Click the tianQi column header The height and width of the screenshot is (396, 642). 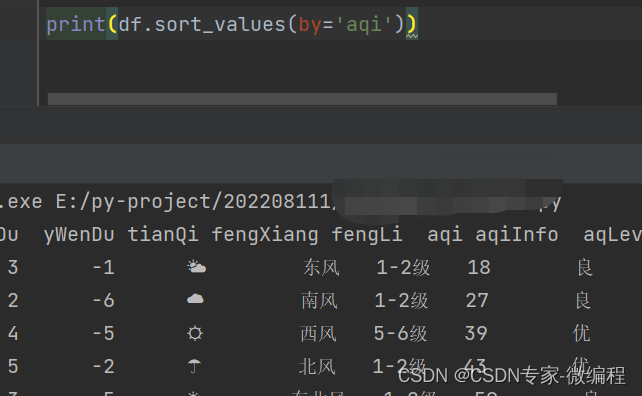163,235
